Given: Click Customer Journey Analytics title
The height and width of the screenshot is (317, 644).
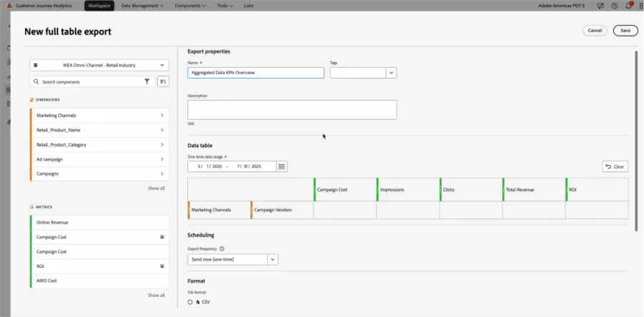Looking at the screenshot, I should pos(44,6).
